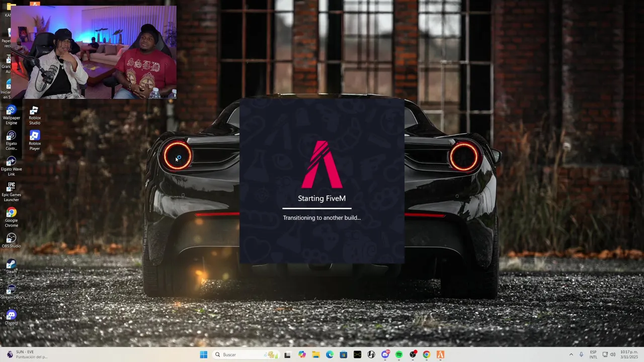Screen dimensions: 644x362
Task: Open Microsoft Edge from the taskbar
Action: [x=330, y=354]
